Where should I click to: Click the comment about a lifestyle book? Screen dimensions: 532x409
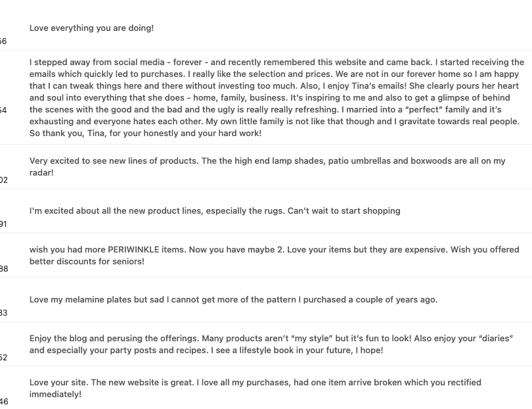pyautogui.click(x=271, y=345)
